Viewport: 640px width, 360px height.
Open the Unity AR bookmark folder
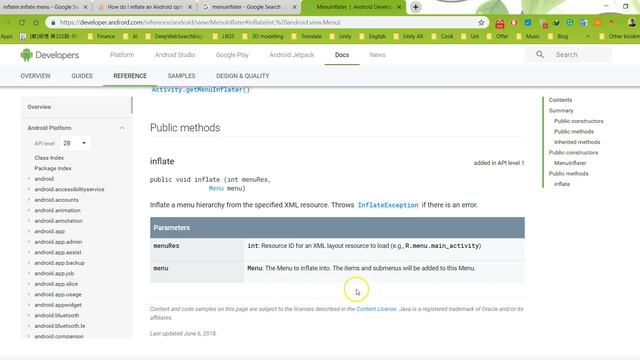coord(408,36)
